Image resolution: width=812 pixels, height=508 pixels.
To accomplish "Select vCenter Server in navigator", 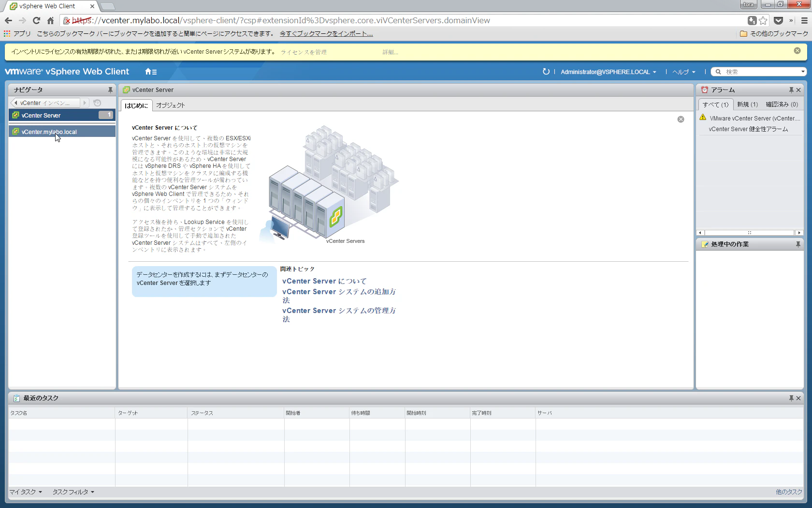I will click(62, 115).
